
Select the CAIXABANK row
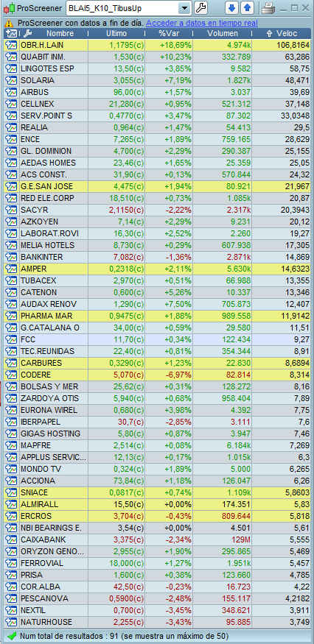click(x=158, y=539)
